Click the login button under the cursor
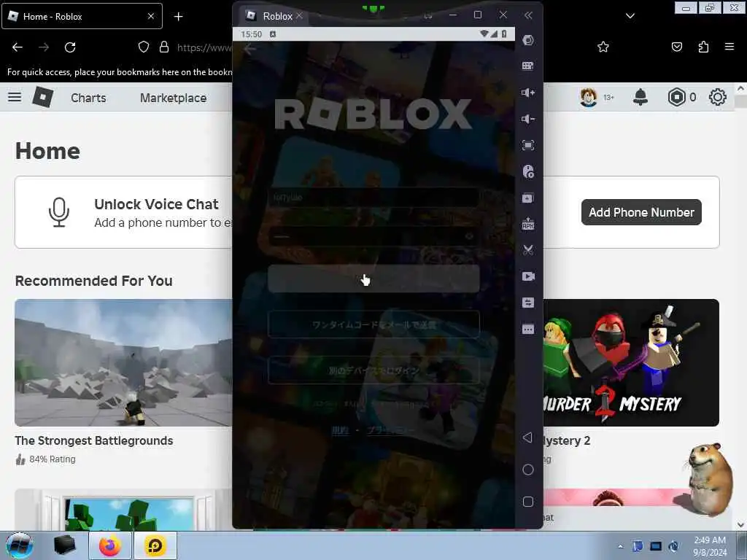Viewport: 747px width, 560px height. click(x=373, y=279)
